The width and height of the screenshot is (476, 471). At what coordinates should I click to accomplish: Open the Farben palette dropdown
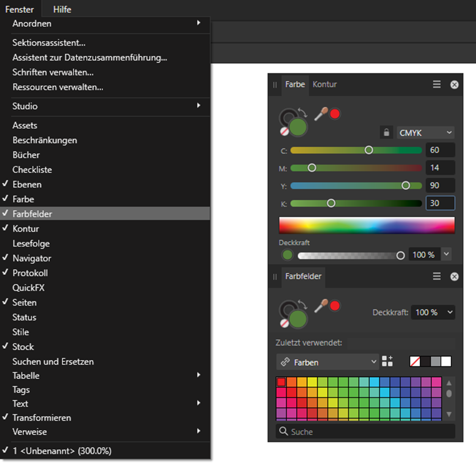[327, 362]
